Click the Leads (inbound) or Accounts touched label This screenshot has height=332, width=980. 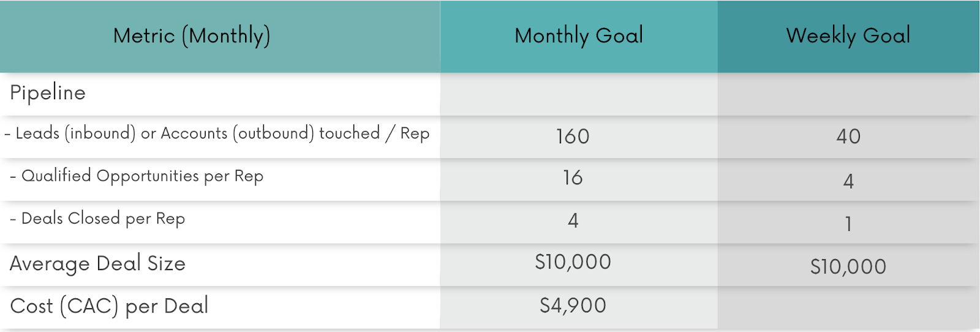217,134
